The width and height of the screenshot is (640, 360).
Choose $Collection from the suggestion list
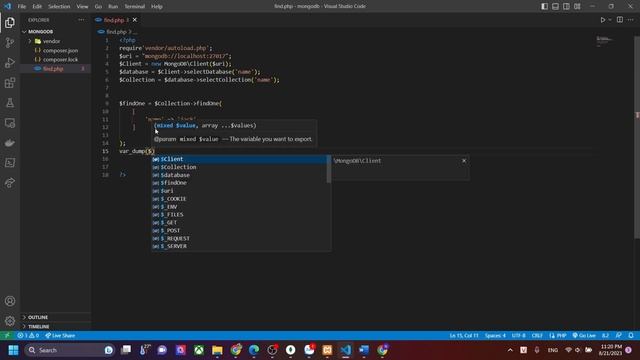click(239, 167)
